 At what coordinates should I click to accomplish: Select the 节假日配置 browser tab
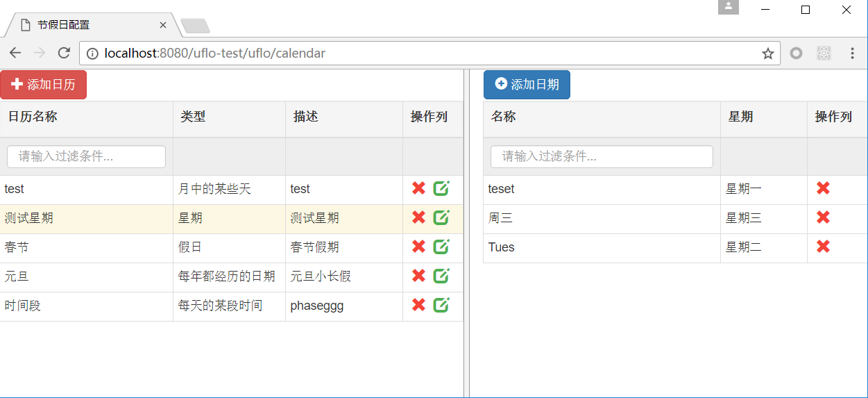(x=90, y=25)
